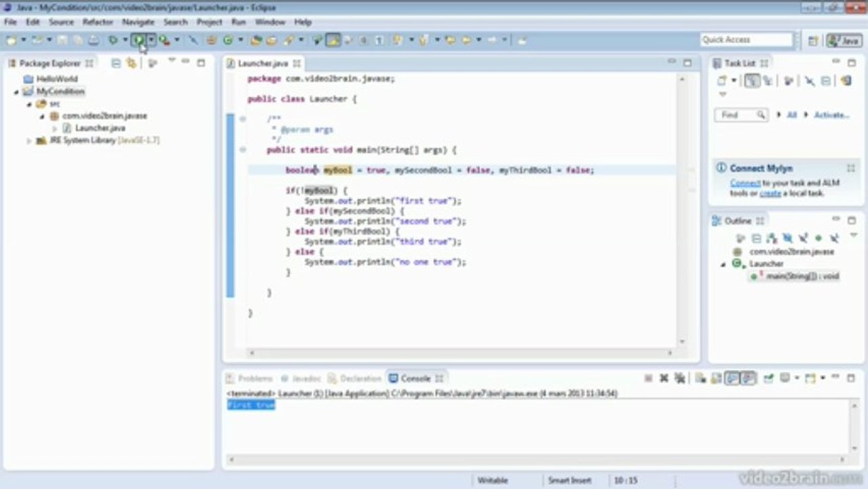
Task: Click the Open Type icon
Action: tap(256, 40)
